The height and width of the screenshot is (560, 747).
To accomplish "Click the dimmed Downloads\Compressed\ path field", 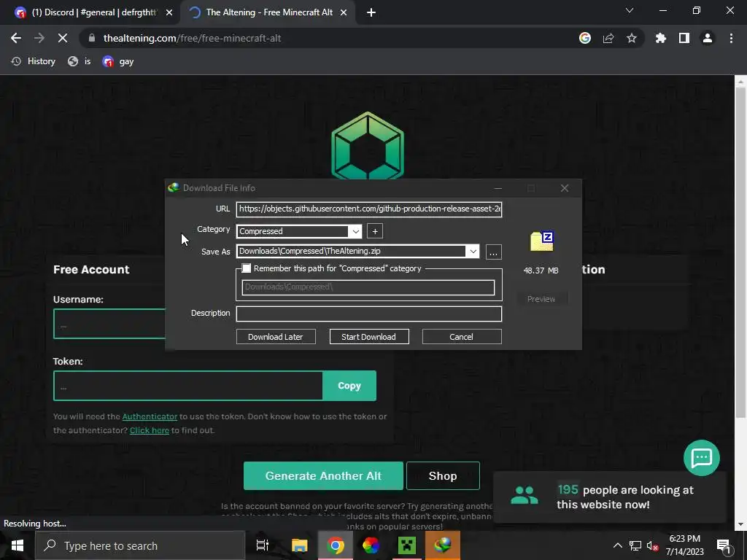I will 368,287.
